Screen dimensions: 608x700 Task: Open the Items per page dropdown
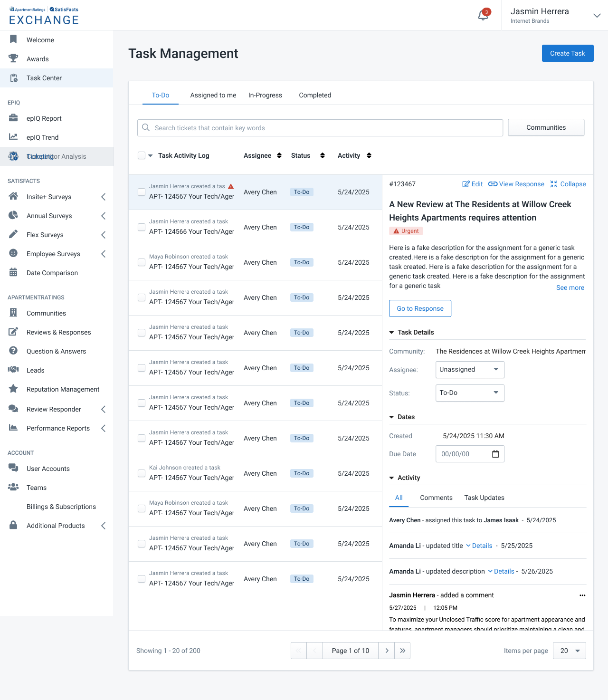pyautogui.click(x=569, y=651)
